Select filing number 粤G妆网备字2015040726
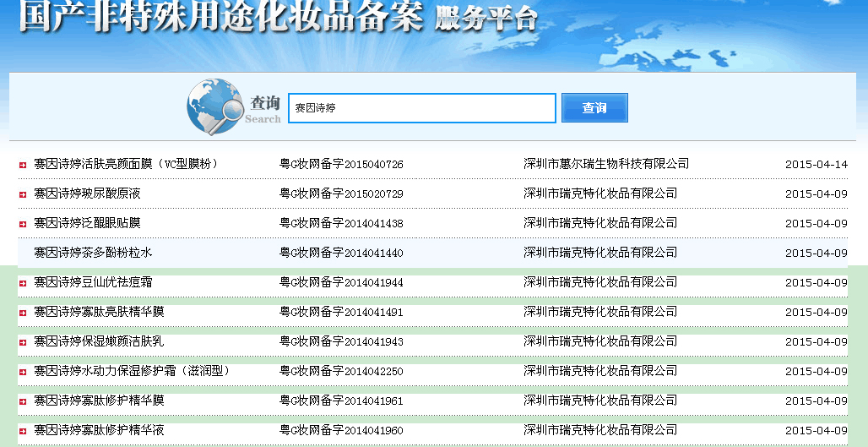 pos(342,164)
